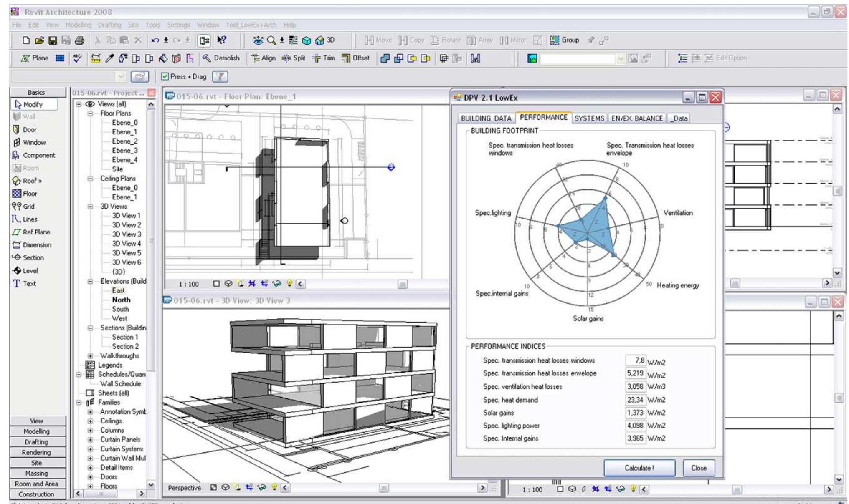Click the Group button in toolbar
The height and width of the screenshot is (504, 849).
tap(565, 40)
